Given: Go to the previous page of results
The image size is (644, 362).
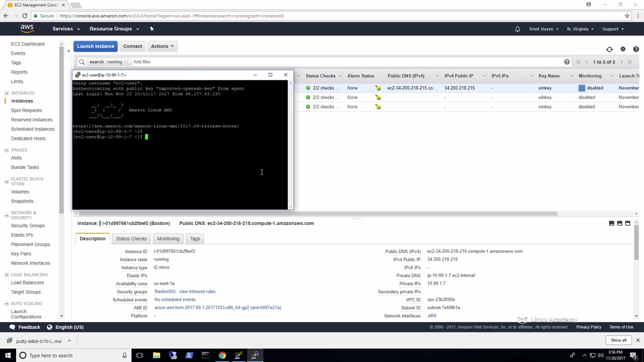Looking at the screenshot, I should (x=587, y=62).
